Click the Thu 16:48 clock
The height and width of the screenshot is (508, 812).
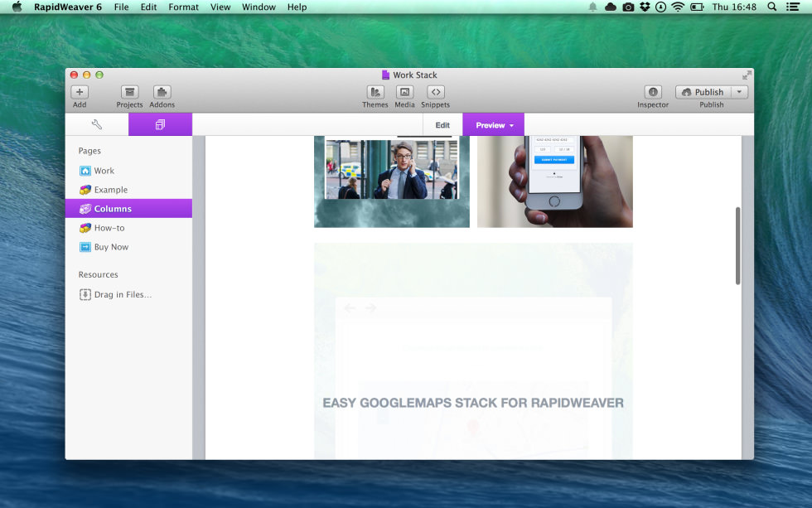734,7
